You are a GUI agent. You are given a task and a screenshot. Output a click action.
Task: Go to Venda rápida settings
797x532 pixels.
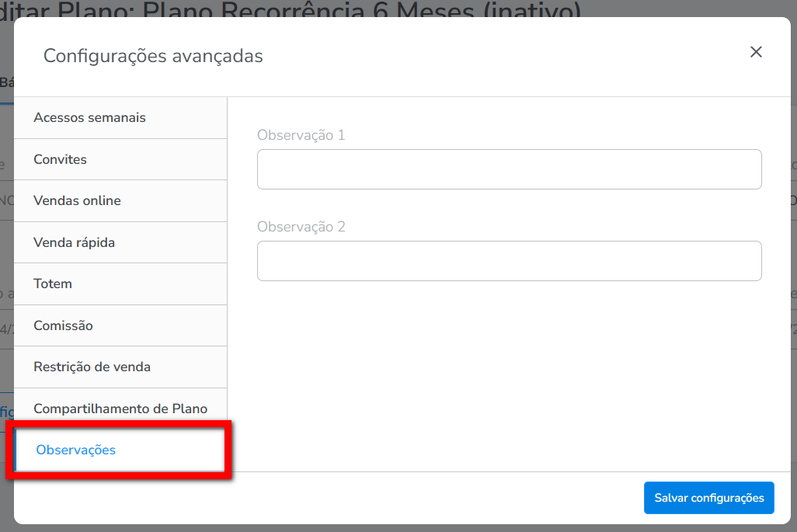tap(74, 242)
